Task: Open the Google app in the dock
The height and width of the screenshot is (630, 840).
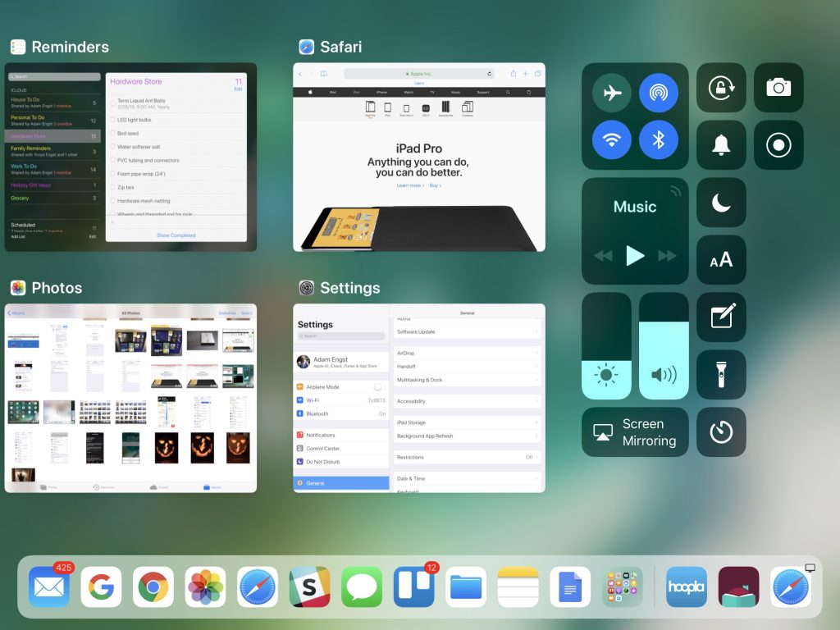Action: (101, 587)
